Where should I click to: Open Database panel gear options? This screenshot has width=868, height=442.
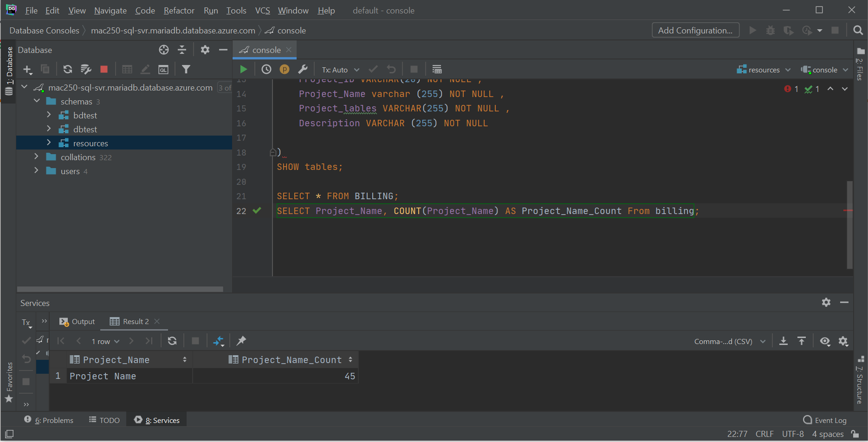click(x=205, y=50)
